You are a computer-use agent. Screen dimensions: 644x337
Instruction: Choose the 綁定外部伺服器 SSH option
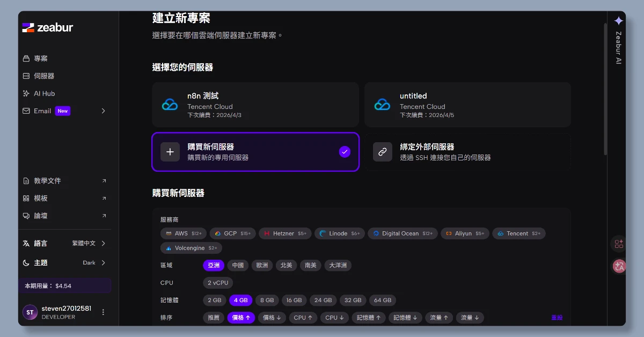tap(467, 152)
